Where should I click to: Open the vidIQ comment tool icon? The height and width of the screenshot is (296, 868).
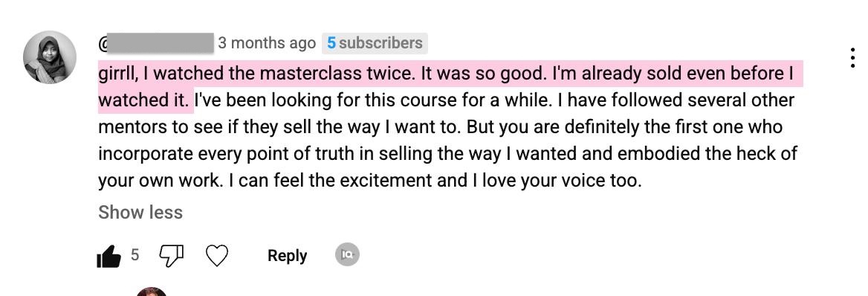click(x=347, y=255)
